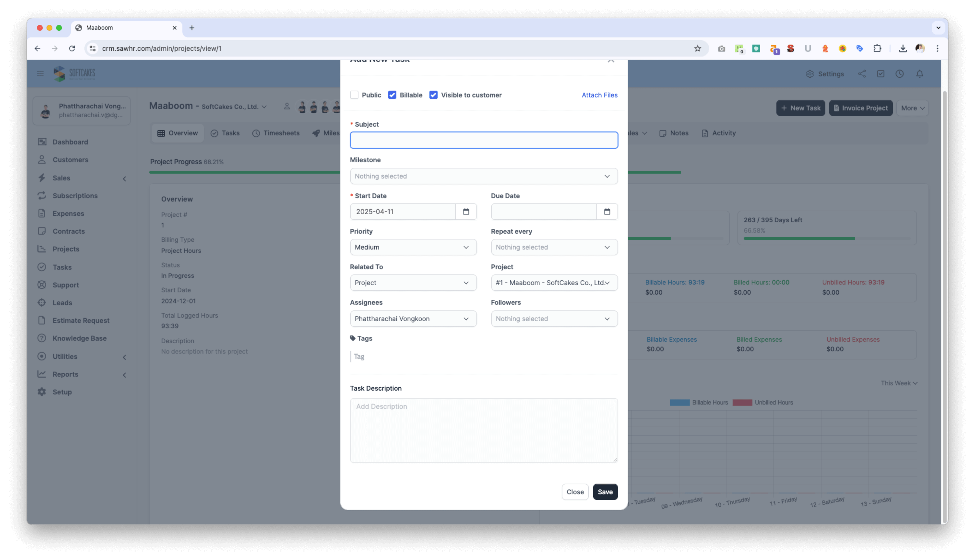
Task: Close dialog with X icon
Action: point(611,61)
